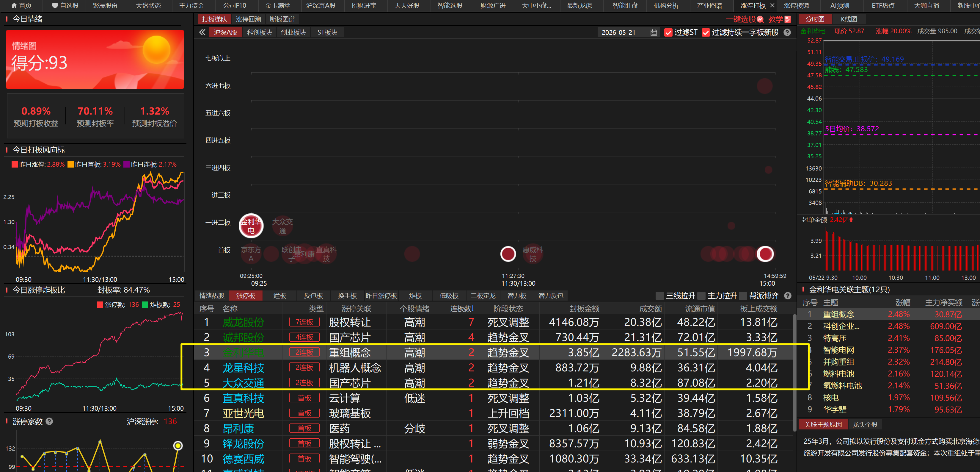Open ETF热点 in the top menu
The height and width of the screenshot is (472, 980).
pos(883,6)
